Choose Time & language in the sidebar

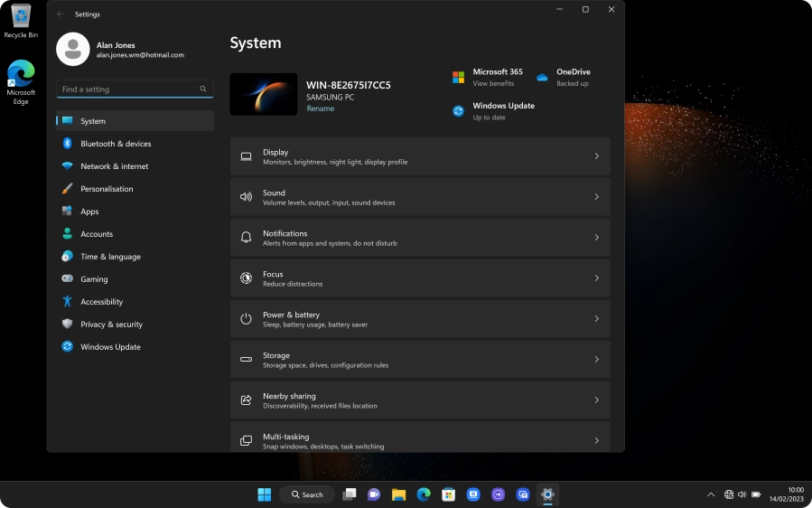[110, 257]
